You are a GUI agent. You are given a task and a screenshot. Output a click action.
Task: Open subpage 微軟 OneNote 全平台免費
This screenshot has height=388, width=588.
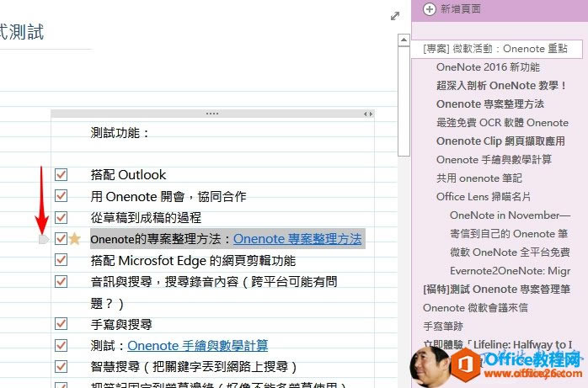point(510,252)
